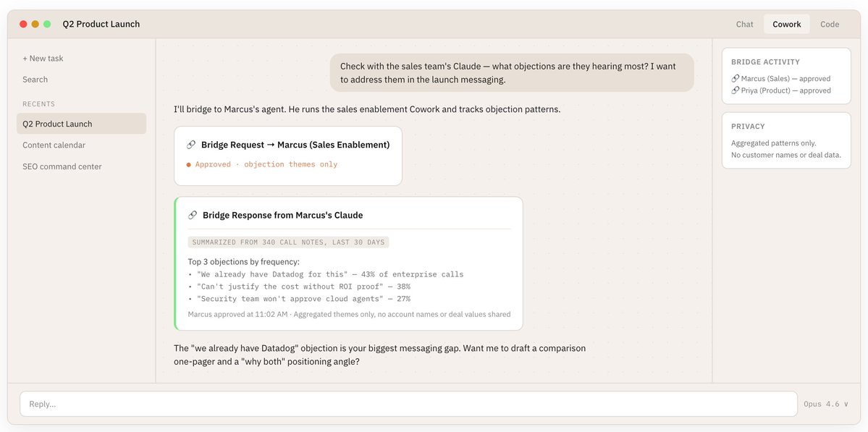Image resolution: width=868 pixels, height=432 pixels.
Task: Click the Bridge Response from Marcus's Claude heading
Action: click(283, 215)
